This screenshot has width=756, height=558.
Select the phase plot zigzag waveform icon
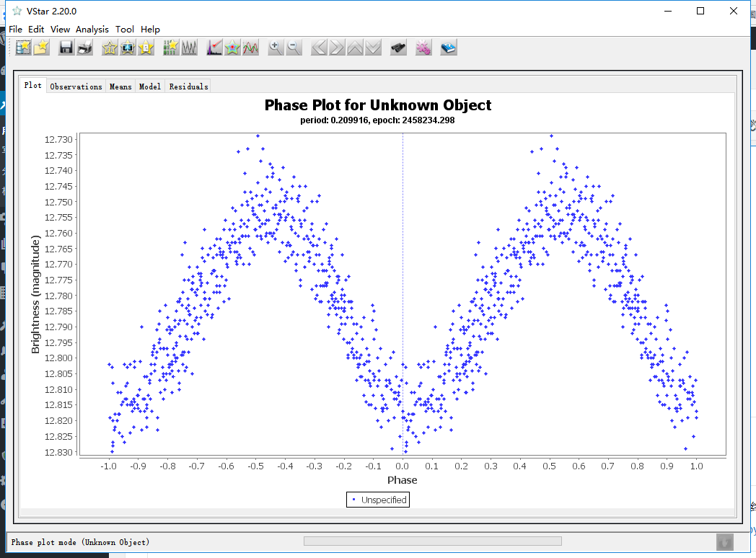pos(190,48)
